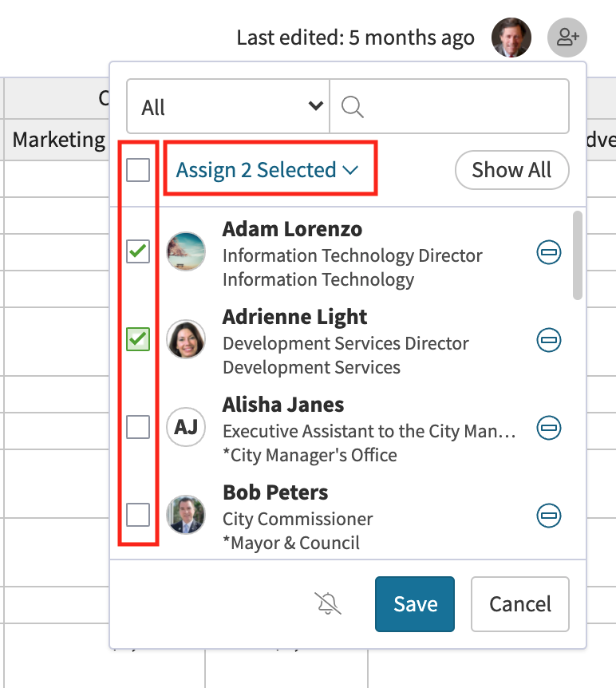Check Alisha Janes' selection checkbox
The width and height of the screenshot is (616, 688).
click(x=137, y=427)
